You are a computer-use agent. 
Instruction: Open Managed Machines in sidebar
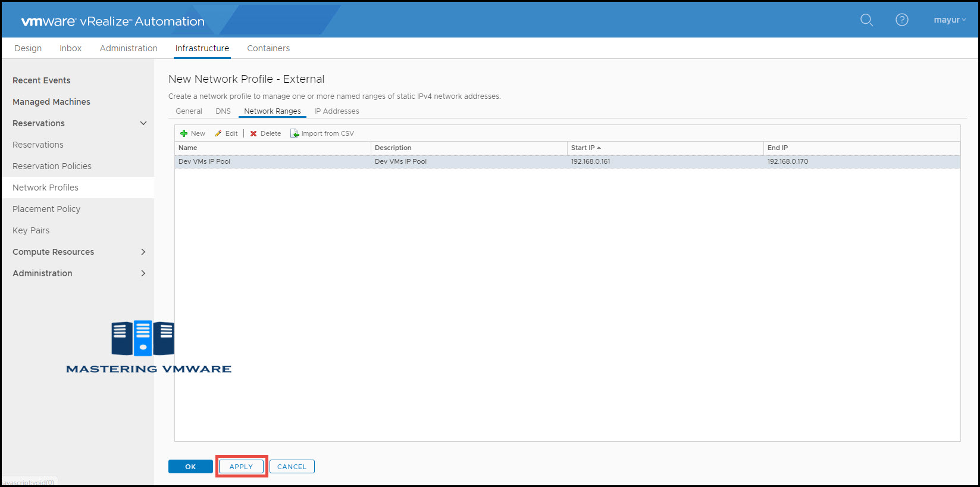point(51,102)
